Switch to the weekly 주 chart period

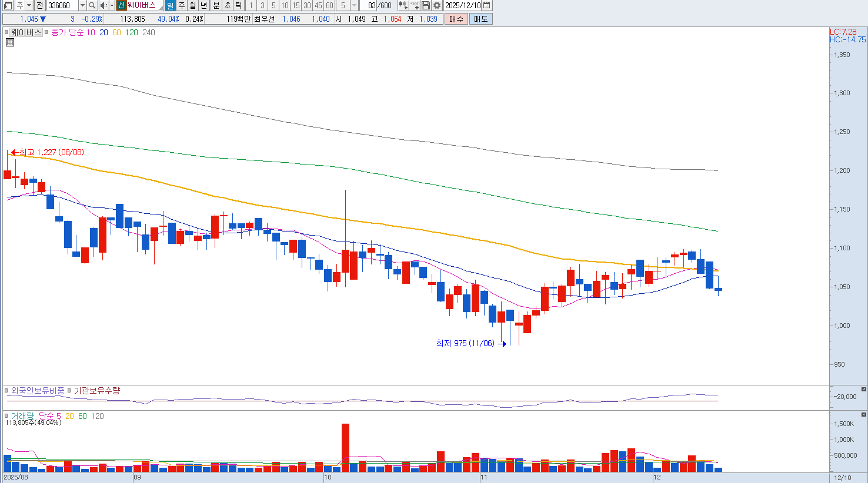click(182, 5)
